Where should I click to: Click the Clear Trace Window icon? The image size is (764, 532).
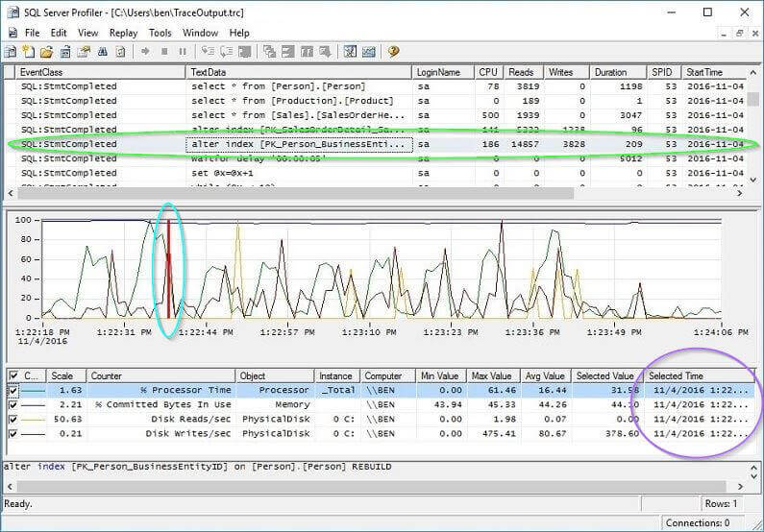[x=120, y=52]
